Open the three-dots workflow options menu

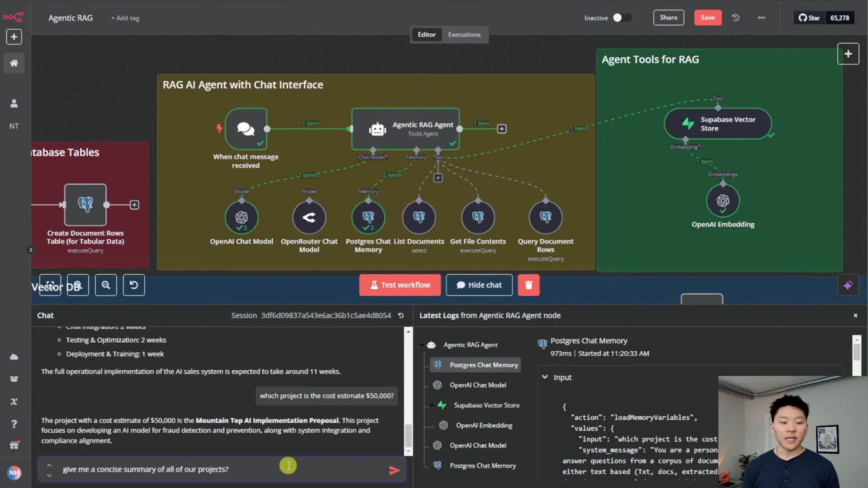coord(761,18)
